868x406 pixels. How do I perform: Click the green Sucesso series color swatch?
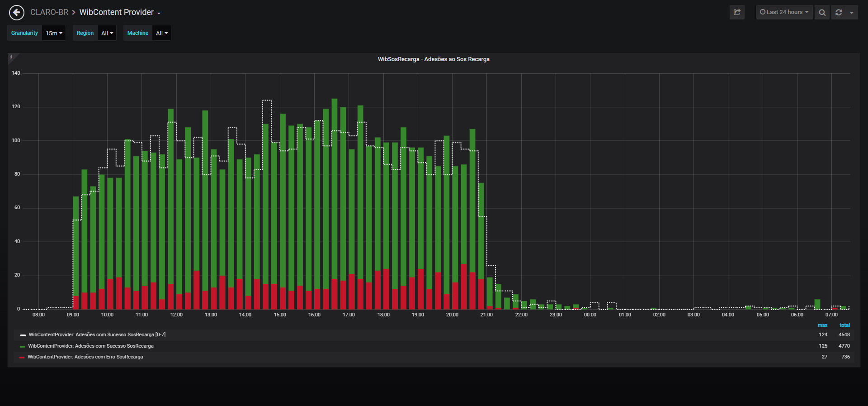pos(23,346)
